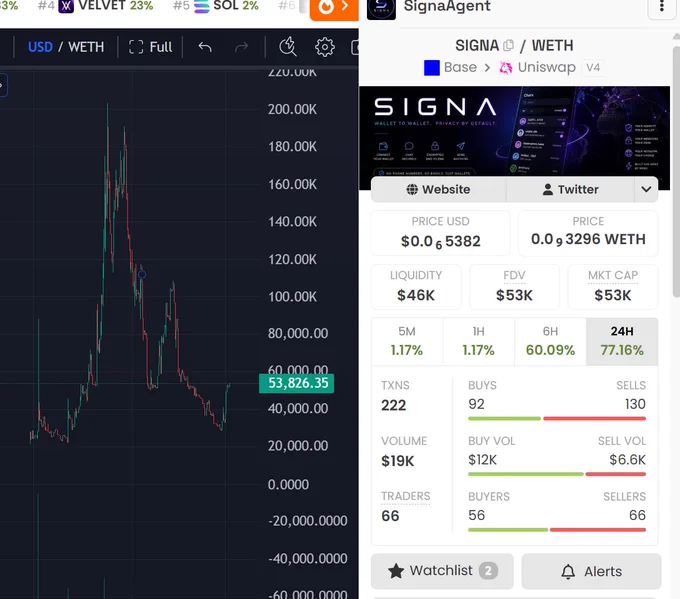Select the 6H timeframe tab
This screenshot has width=680, height=599.
pos(550,341)
